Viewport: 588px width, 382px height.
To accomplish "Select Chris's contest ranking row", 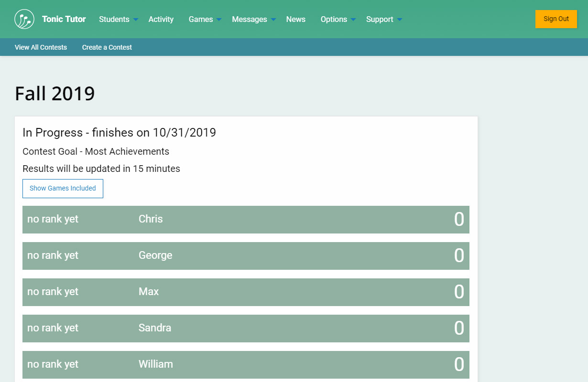I will pos(246,220).
